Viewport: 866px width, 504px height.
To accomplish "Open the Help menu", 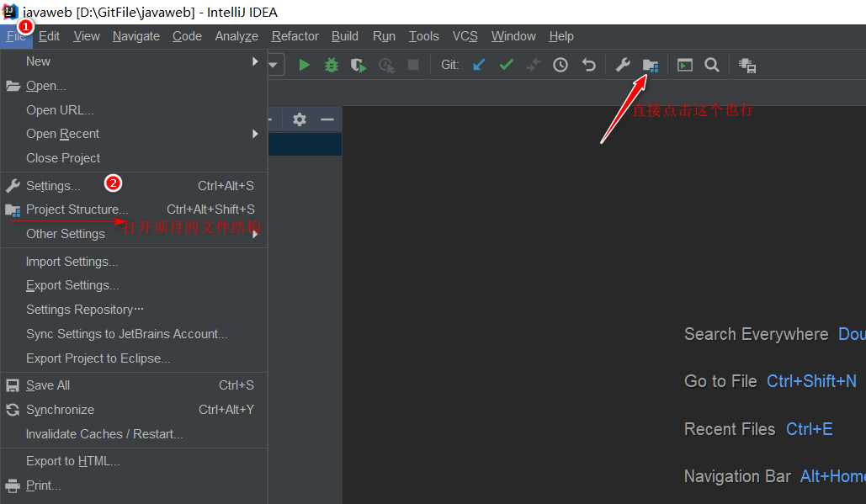I will coord(561,36).
